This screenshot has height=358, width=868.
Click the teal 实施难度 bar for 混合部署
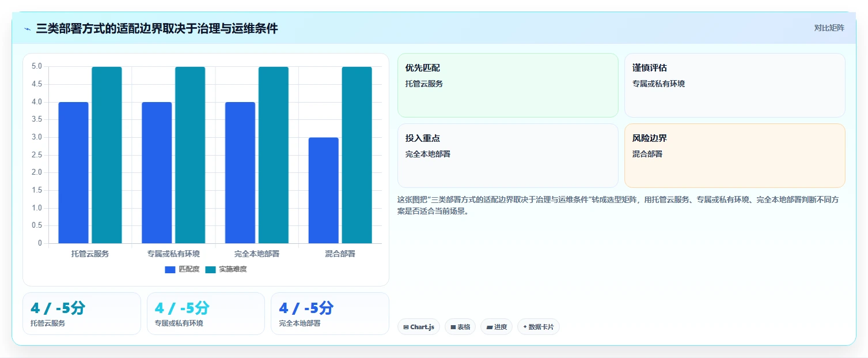click(357, 155)
